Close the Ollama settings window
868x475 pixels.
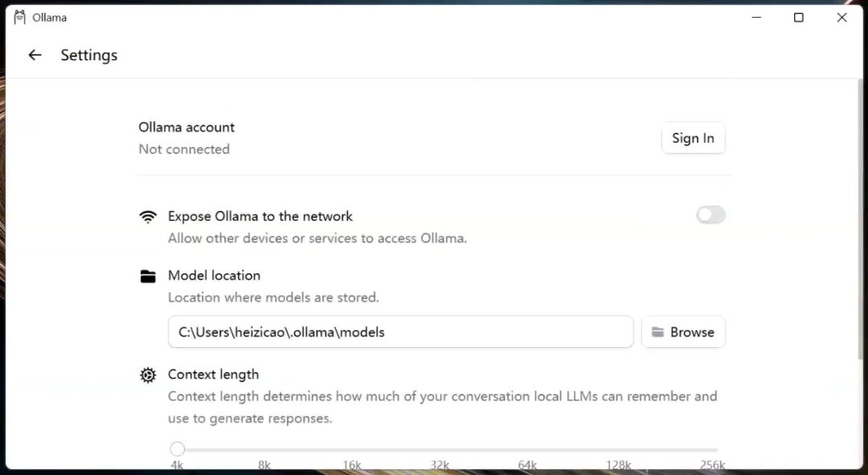[841, 18]
